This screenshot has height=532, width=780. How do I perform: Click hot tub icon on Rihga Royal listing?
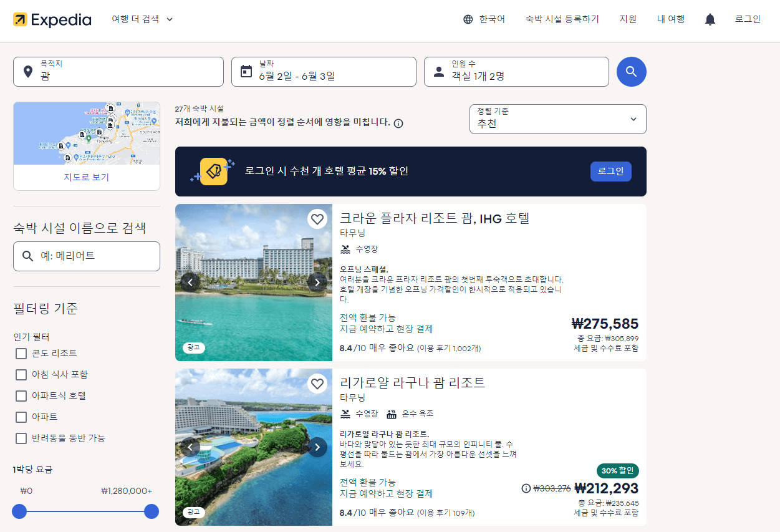[x=392, y=414]
